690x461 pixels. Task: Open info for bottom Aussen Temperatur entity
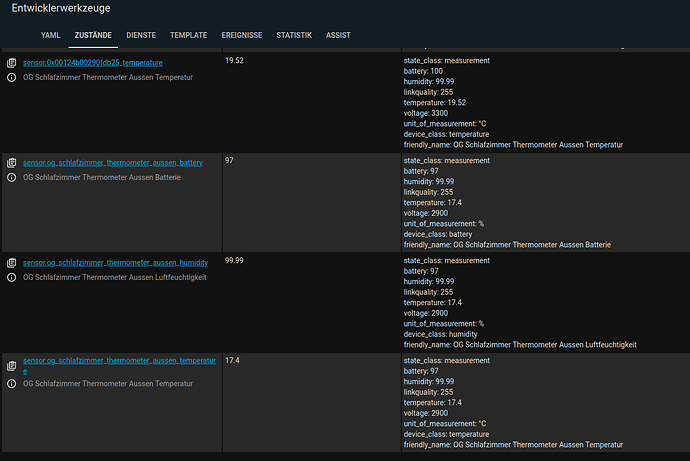12,383
